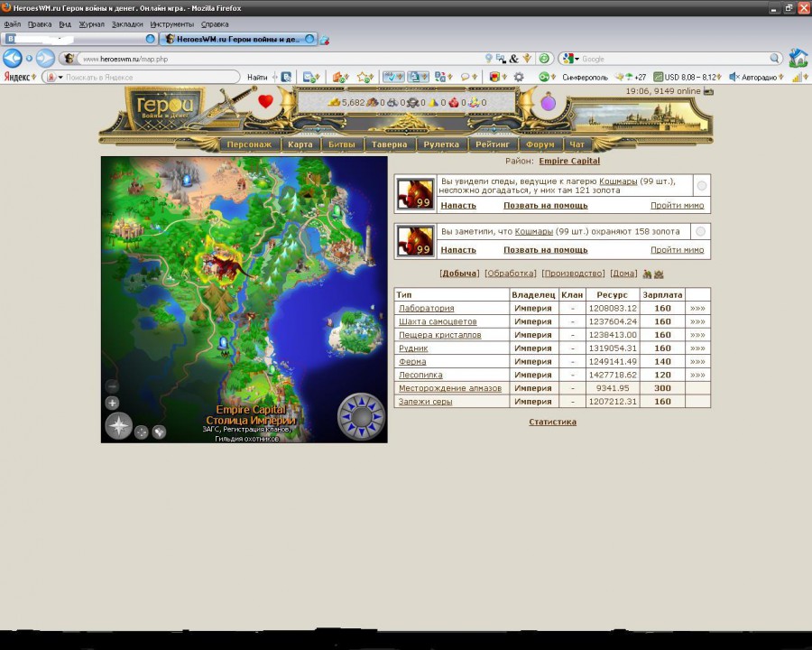This screenshot has height=650, width=812.
Task: Open the Производство facilities section
Action: coord(573,274)
